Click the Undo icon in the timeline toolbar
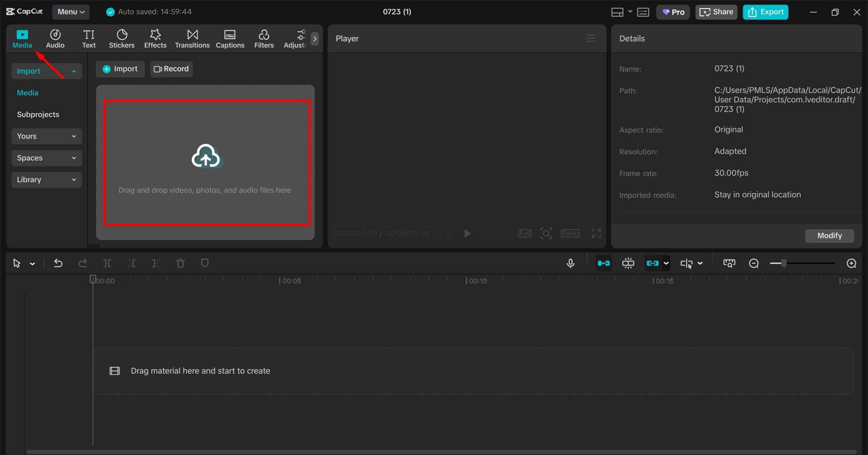868x455 pixels. coord(58,263)
